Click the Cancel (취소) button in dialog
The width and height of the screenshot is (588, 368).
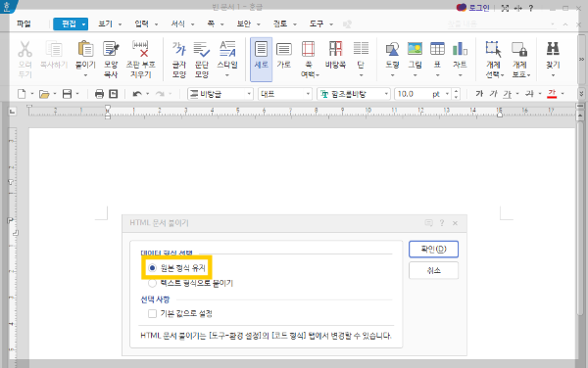point(433,270)
